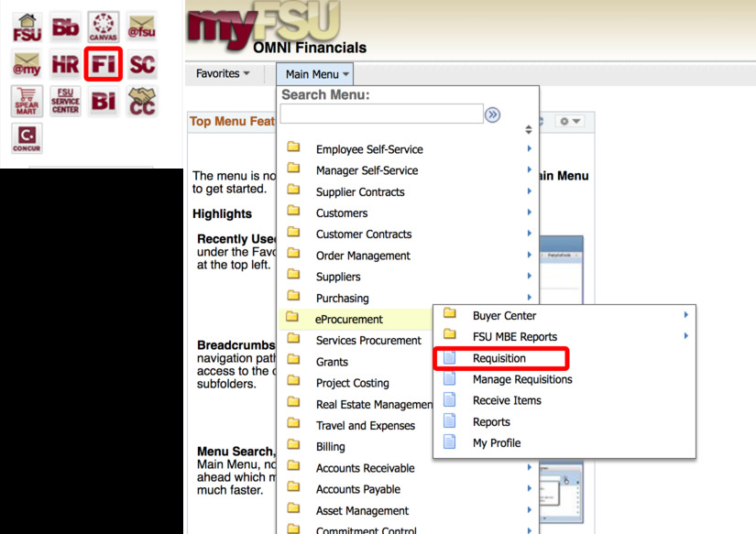Expand Employee Self-Service submenu arrow
This screenshot has width=756, height=534.
point(529,149)
